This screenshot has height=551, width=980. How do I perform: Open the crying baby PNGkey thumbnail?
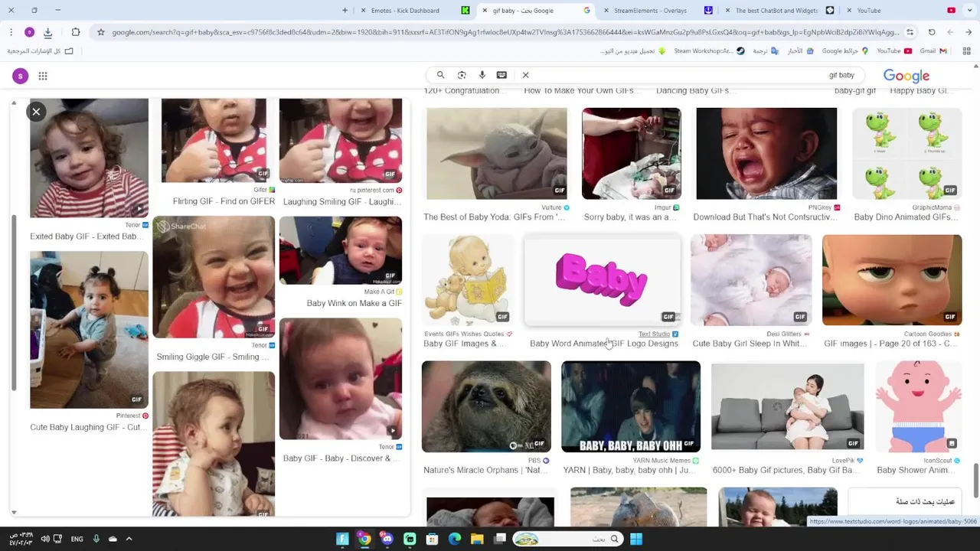click(766, 153)
